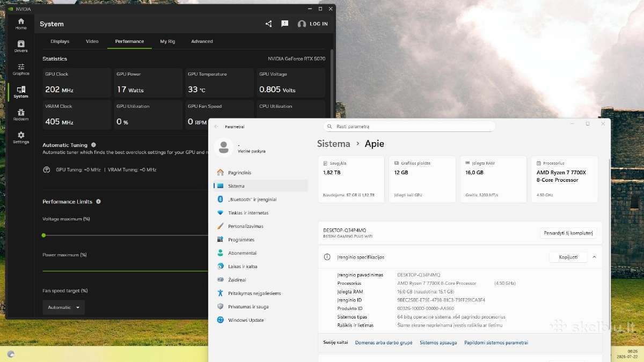The image size is (644, 362).
Task: Open Pagrindinis in Parametrai sidebar
Action: point(260,173)
